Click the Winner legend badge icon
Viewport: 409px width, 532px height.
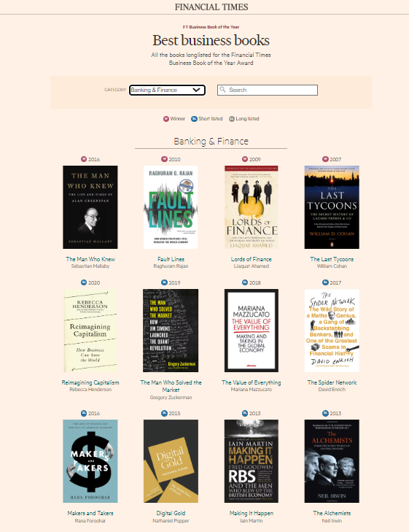[x=166, y=119]
